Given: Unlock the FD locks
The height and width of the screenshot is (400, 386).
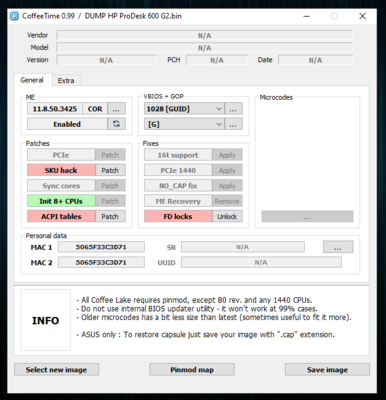Looking at the screenshot, I should coord(227,216).
